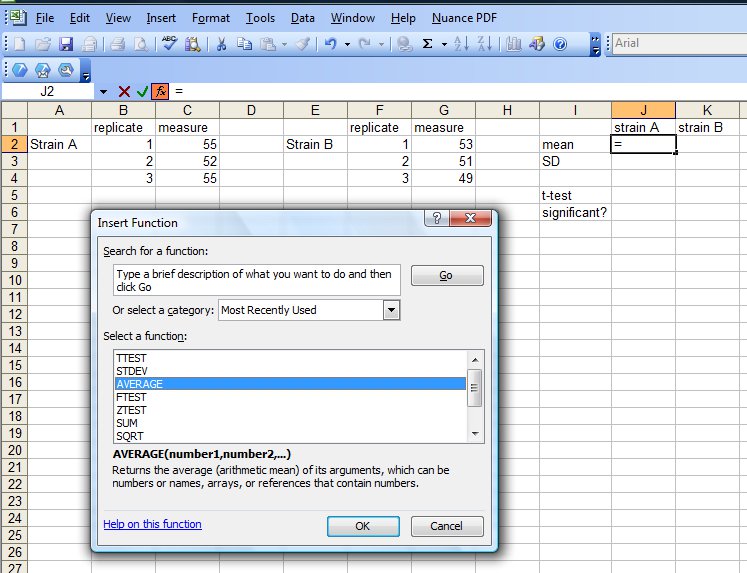Open the File menu
Screen dimensions: 747x573
click(45, 18)
